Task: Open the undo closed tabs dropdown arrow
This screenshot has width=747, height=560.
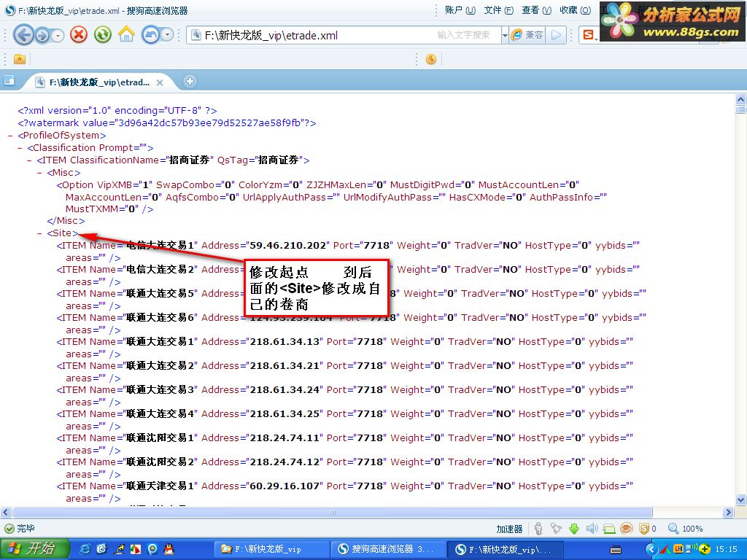Action: (x=167, y=35)
